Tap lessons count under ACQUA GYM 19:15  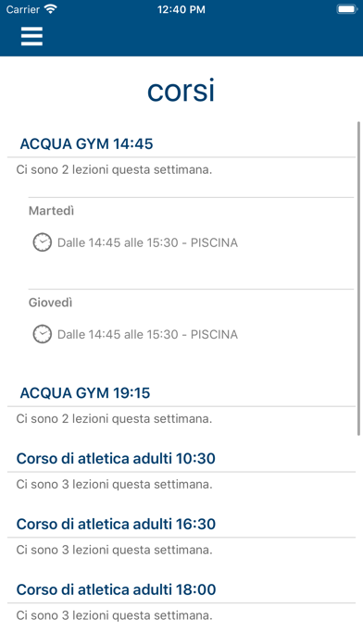point(114,419)
